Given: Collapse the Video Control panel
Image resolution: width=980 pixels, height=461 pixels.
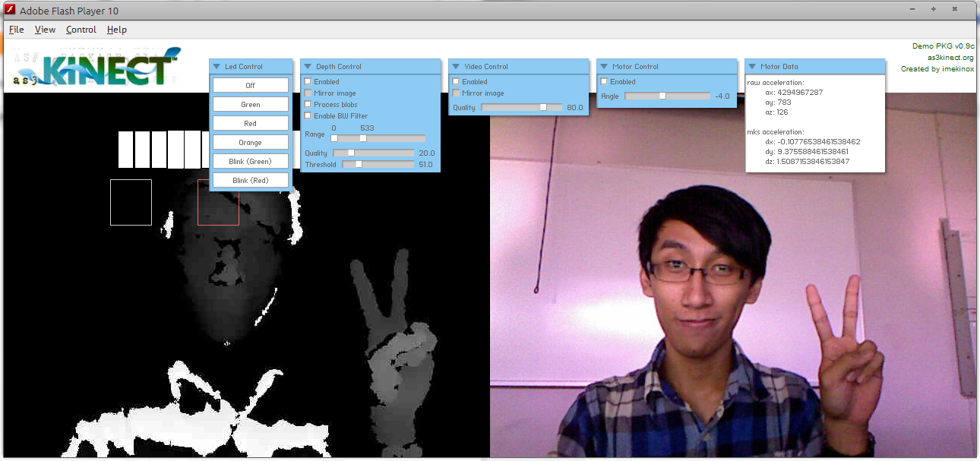Looking at the screenshot, I should [455, 66].
